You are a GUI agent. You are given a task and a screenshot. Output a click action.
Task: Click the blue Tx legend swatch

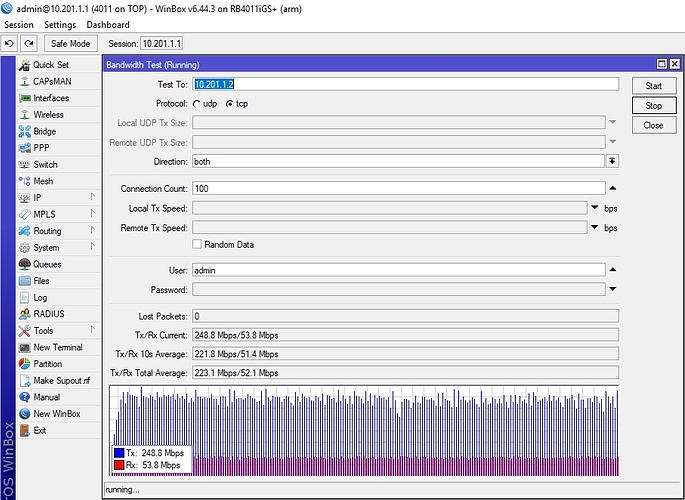tap(118, 453)
